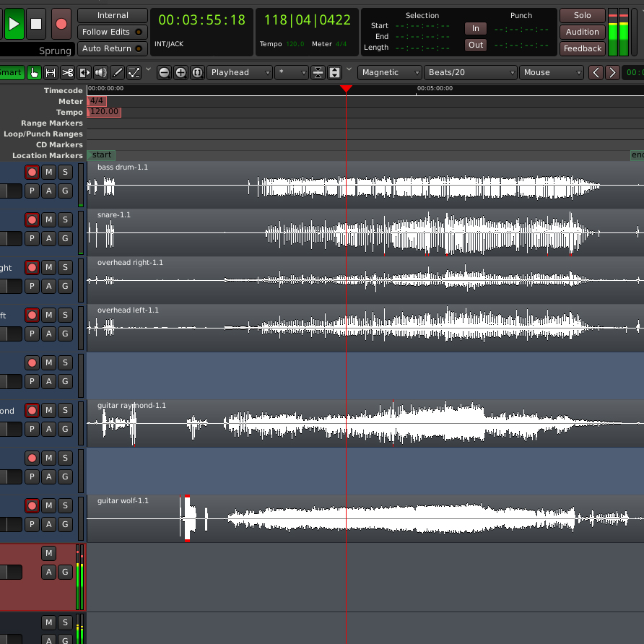The width and height of the screenshot is (644, 644).
Task: Select the Grab/Object hand tool
Action: tap(34, 72)
